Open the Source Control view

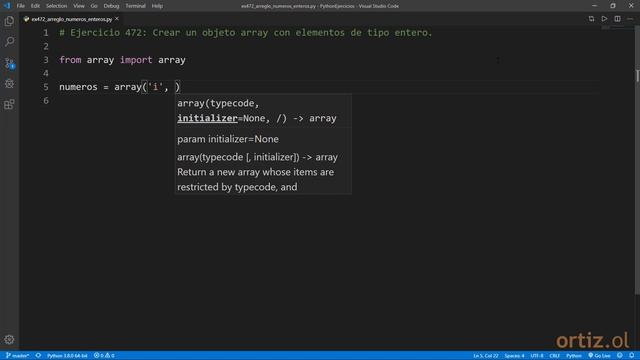[x=9, y=63]
